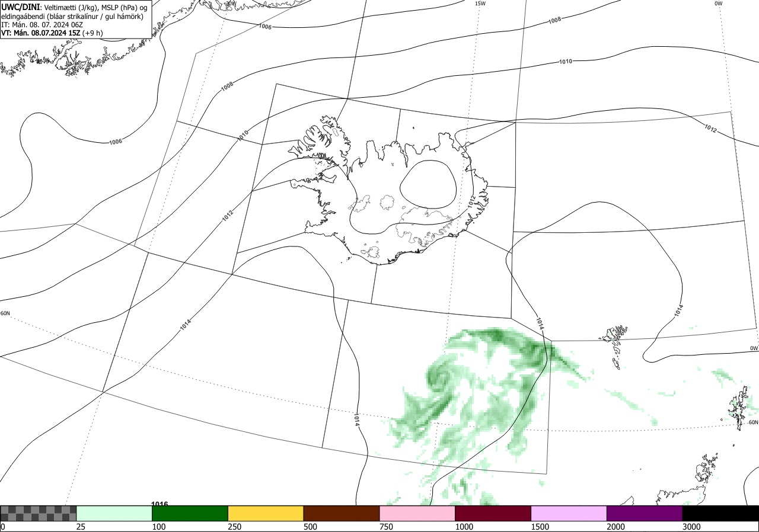
Task: Click the legend value "2000"
Action: click(616, 527)
